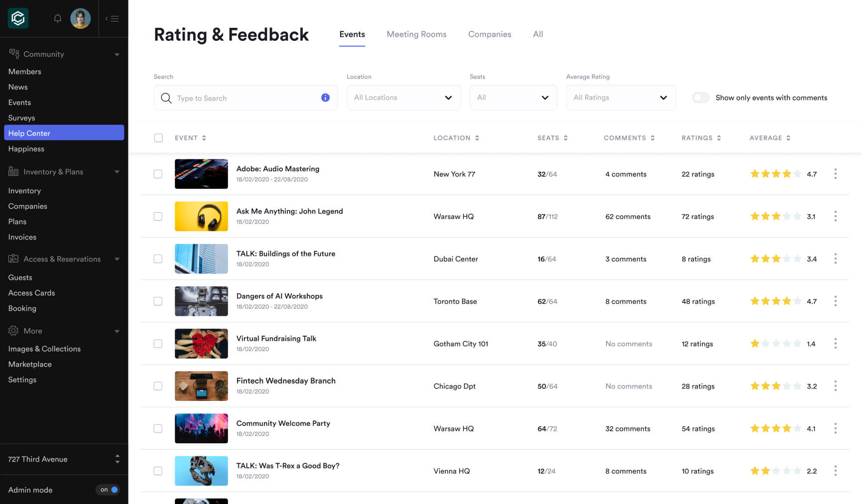Open Settings in sidebar
Viewport: 862px width, 504px height.
pyautogui.click(x=22, y=379)
